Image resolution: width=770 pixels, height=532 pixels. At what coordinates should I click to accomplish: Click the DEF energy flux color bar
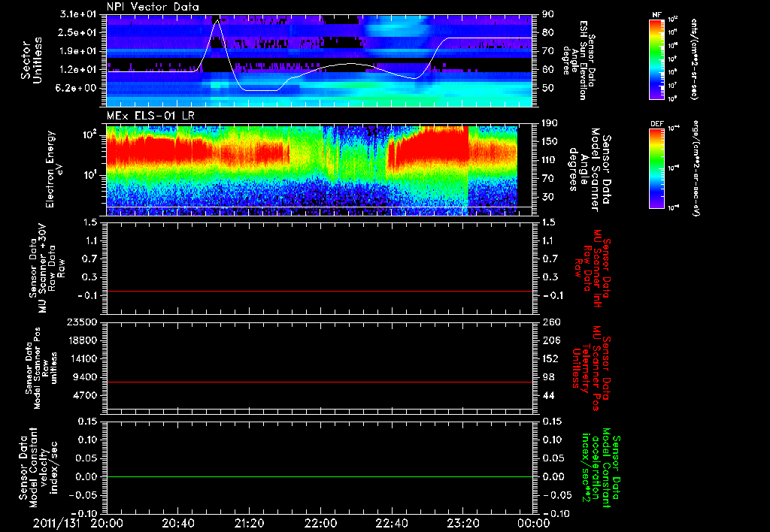click(x=656, y=168)
